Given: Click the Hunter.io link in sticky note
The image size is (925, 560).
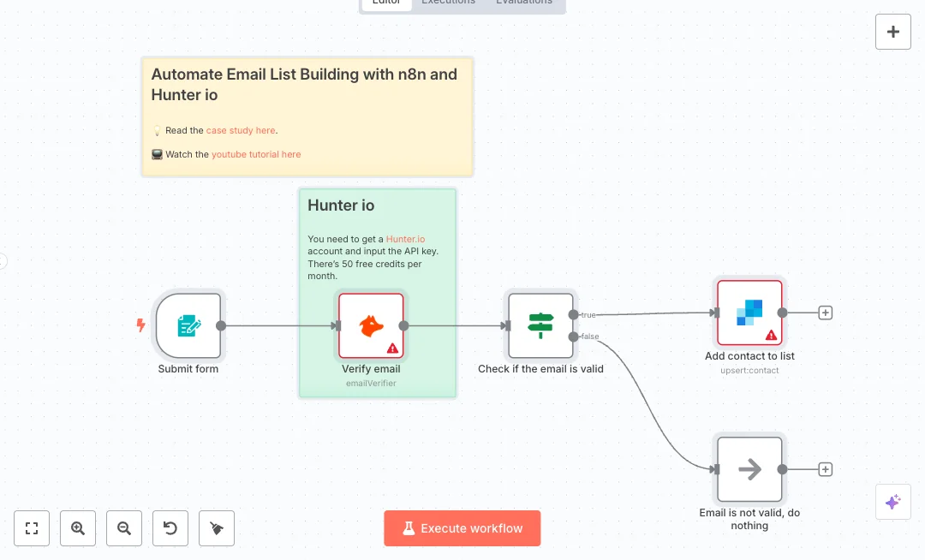Looking at the screenshot, I should [405, 239].
